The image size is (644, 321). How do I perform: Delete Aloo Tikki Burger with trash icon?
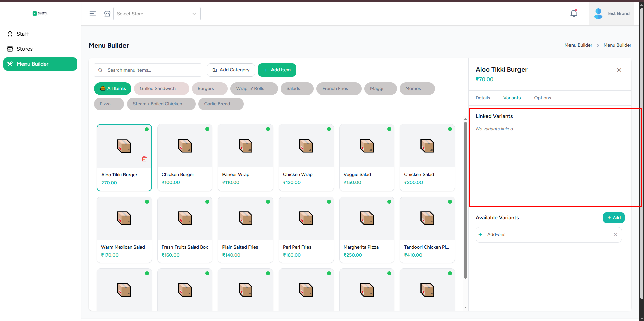click(x=144, y=159)
